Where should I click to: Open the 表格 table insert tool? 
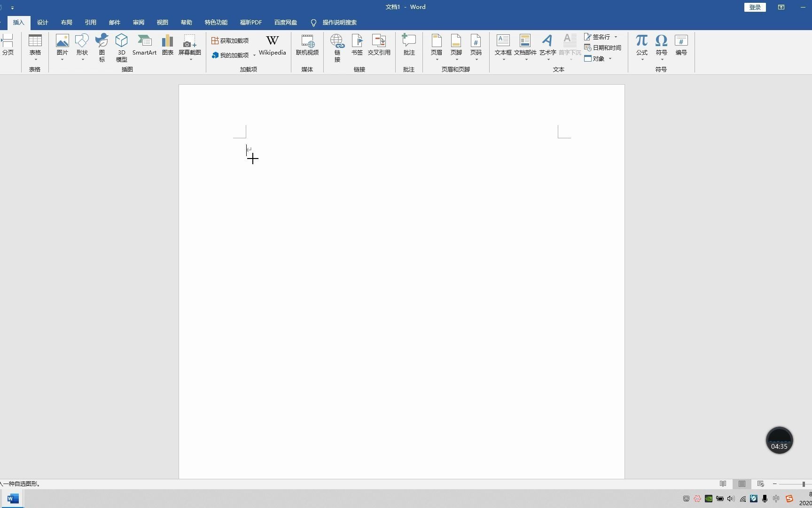[35, 47]
